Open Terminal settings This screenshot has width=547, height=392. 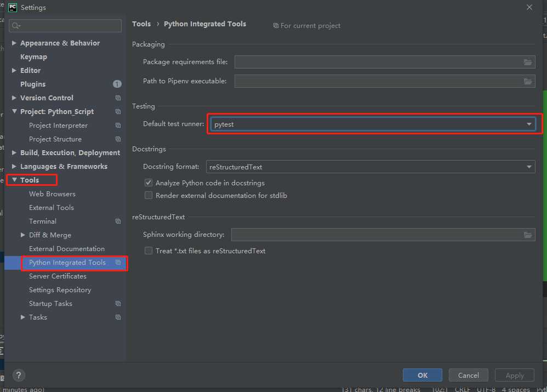pyautogui.click(x=43, y=221)
